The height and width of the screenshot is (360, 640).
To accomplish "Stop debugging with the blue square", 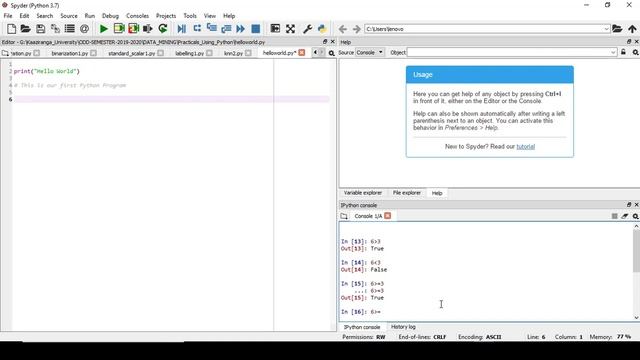I will 256,29.
